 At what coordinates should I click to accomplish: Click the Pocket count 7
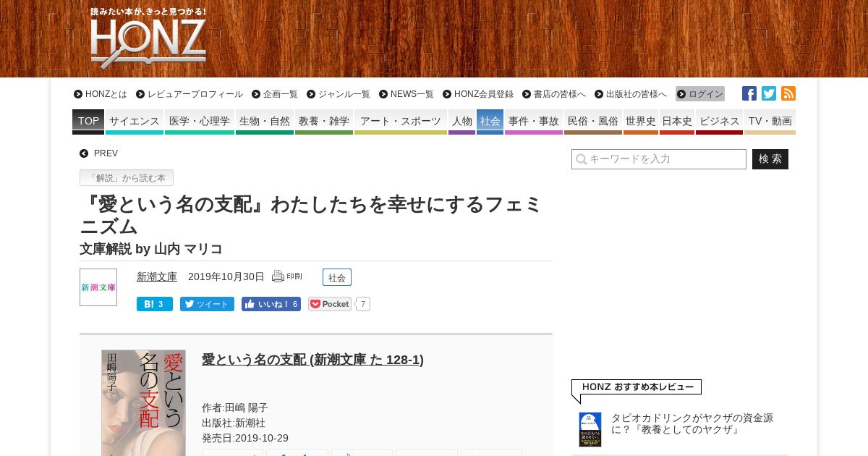pyautogui.click(x=362, y=304)
